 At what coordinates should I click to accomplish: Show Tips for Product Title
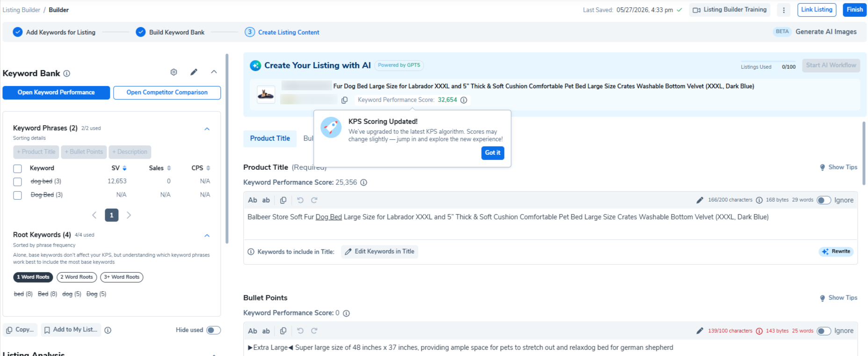point(839,167)
